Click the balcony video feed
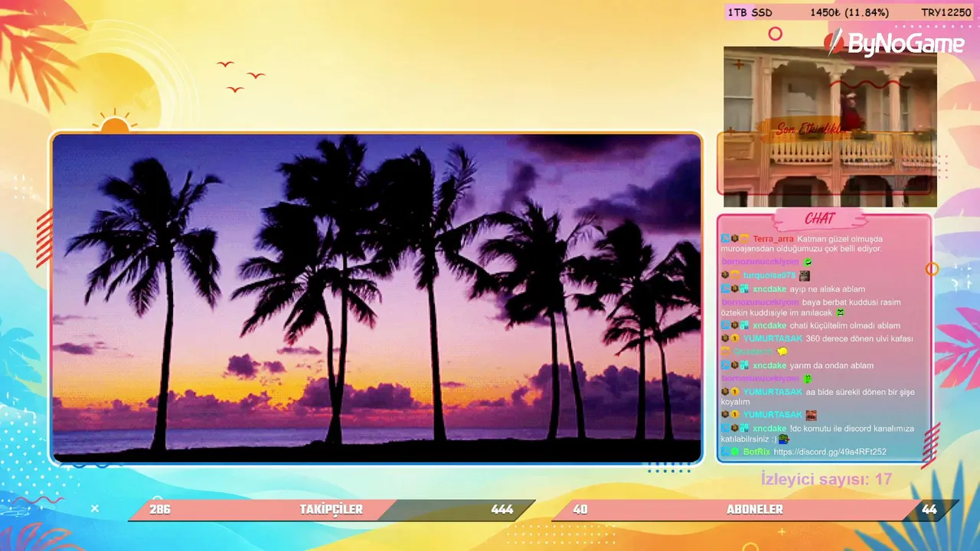 pyautogui.click(x=830, y=126)
